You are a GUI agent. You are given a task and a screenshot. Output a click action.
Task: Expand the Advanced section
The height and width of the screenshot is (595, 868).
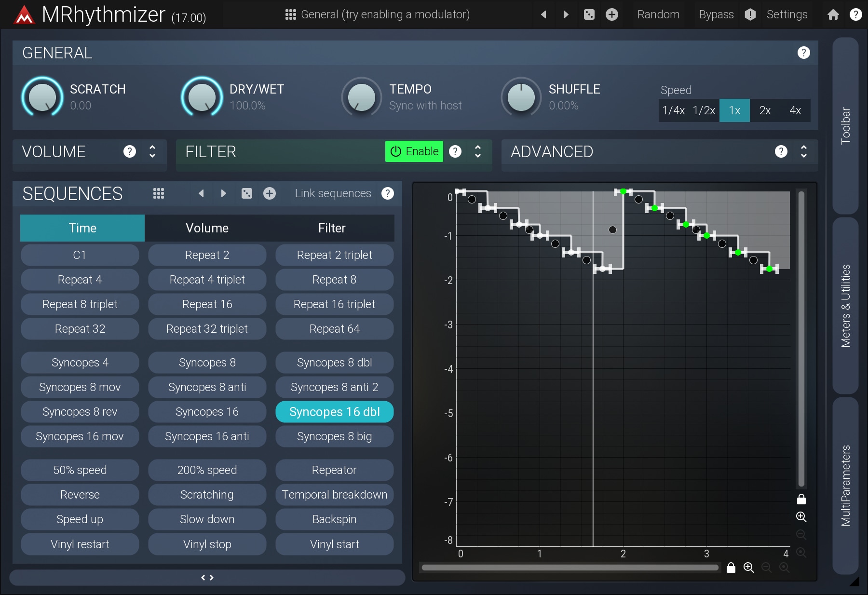point(803,151)
